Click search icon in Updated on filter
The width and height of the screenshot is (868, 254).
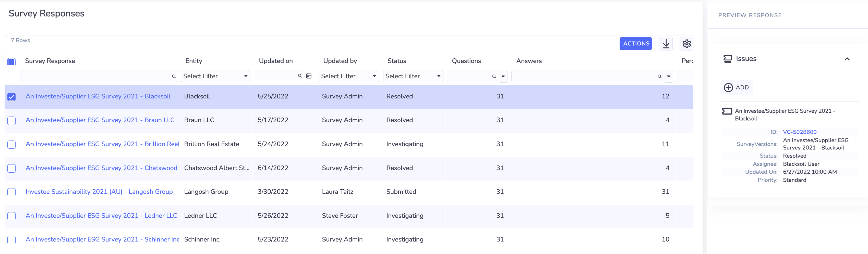(x=300, y=76)
